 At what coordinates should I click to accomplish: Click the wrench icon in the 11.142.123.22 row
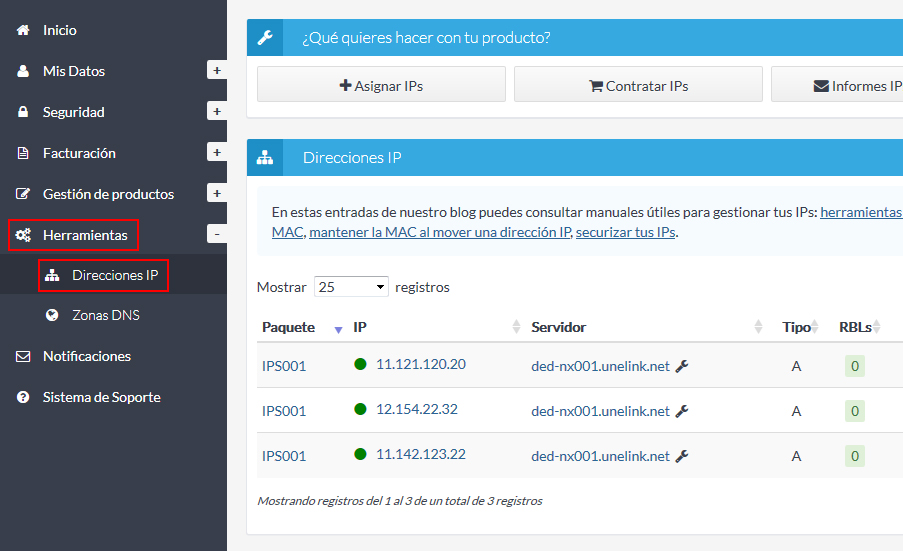682,456
